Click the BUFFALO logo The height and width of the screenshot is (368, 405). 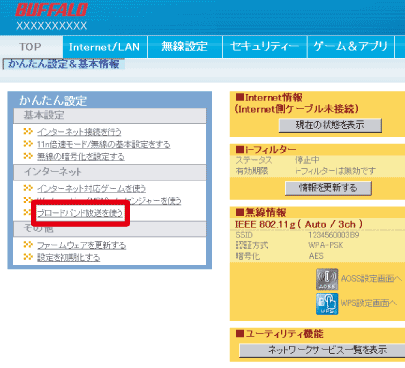click(51, 10)
